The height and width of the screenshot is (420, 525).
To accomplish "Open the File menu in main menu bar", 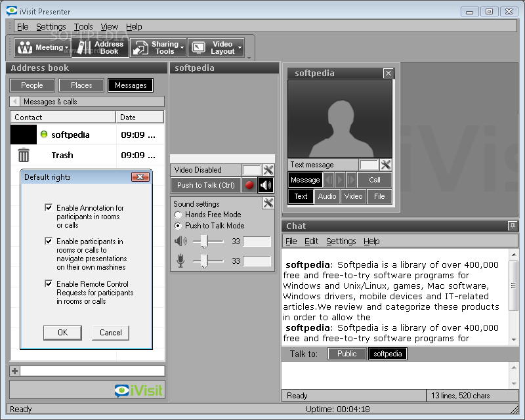I will tap(23, 26).
